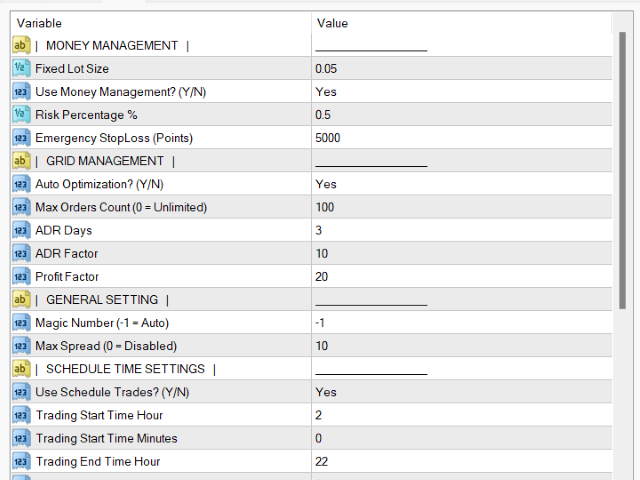
Task: Select the Profit Factor label
Action: pos(67,276)
